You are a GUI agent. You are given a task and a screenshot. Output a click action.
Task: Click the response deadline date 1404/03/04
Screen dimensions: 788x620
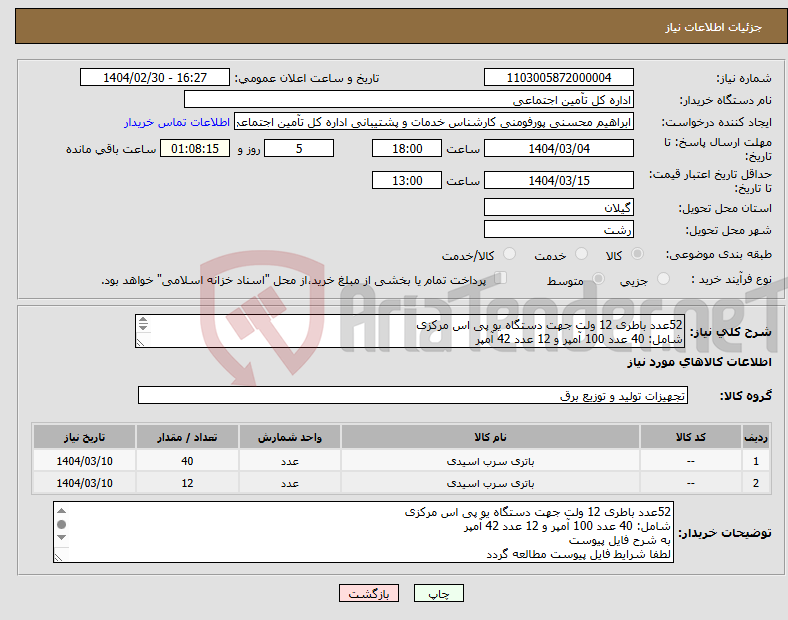558,148
